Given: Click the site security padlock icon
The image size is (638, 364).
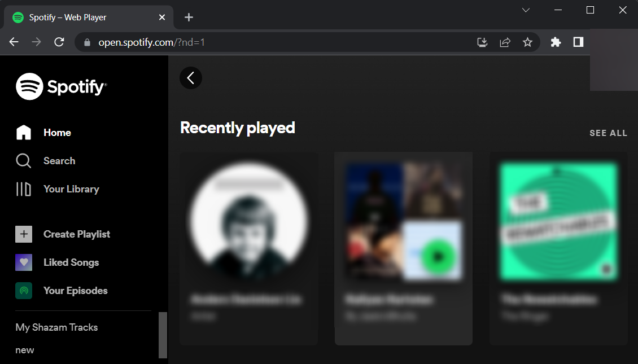Looking at the screenshot, I should point(86,42).
